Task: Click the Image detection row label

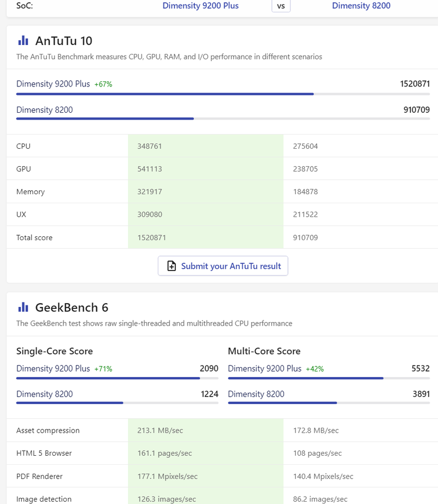Action: coord(44,499)
